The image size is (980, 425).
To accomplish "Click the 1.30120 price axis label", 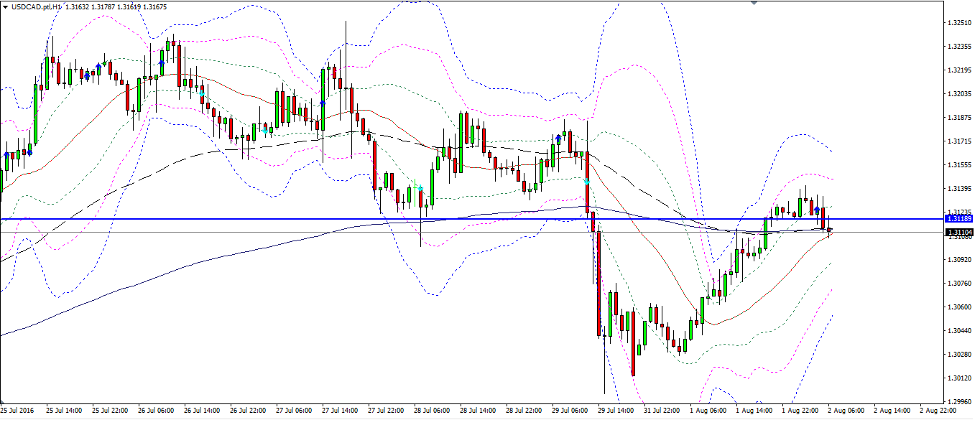I will (x=960, y=378).
